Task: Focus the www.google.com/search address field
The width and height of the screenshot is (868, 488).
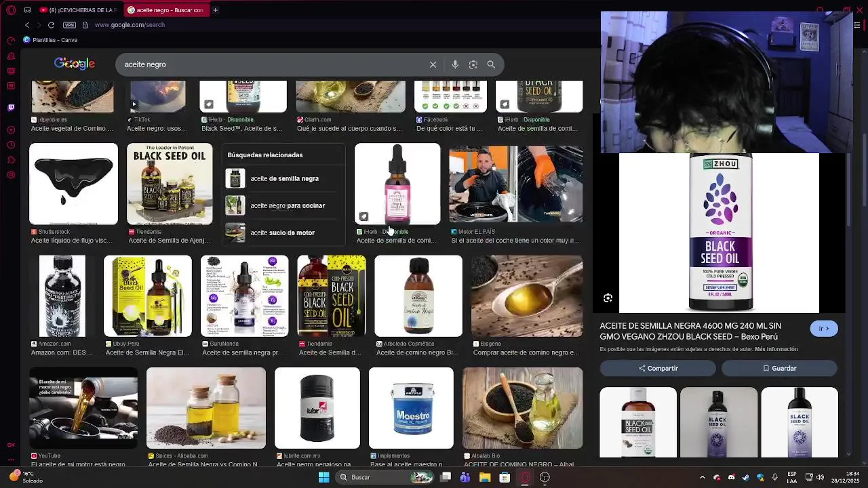Action: click(130, 25)
